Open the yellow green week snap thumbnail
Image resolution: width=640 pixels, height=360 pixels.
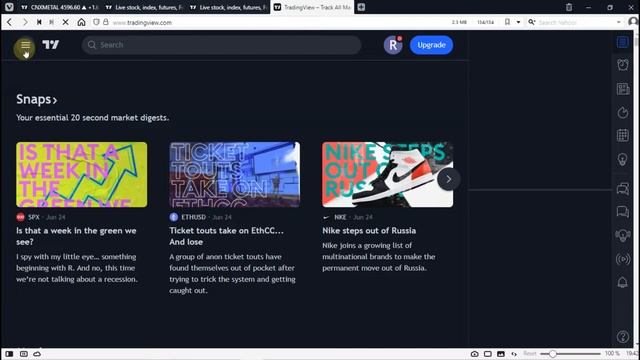point(82,175)
